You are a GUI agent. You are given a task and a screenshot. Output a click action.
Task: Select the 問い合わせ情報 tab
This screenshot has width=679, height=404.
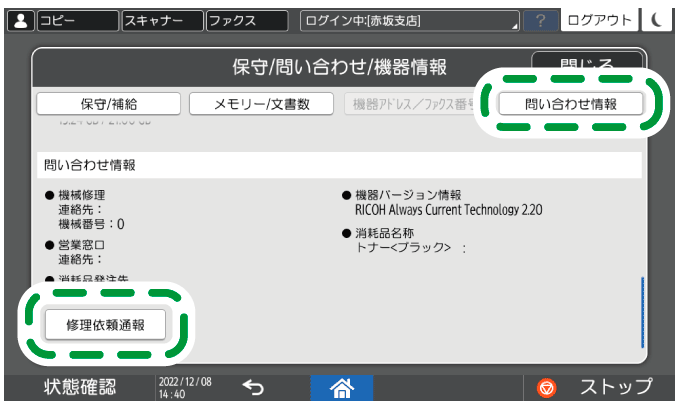(x=571, y=104)
